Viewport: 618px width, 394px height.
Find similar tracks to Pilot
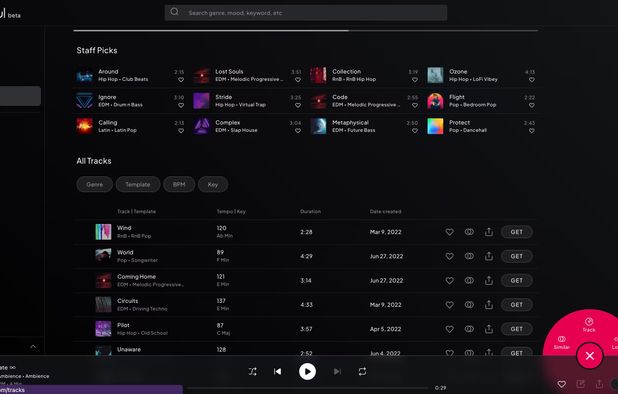(x=469, y=329)
